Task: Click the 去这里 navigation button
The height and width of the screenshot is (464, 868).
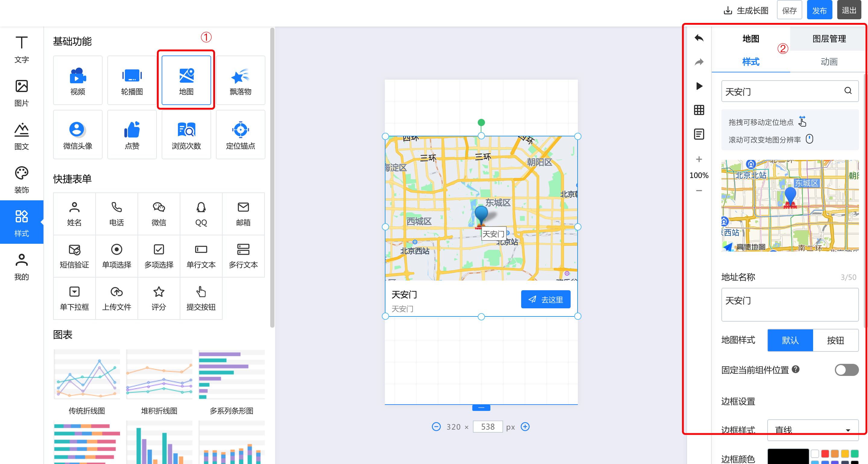Action: [545, 299]
